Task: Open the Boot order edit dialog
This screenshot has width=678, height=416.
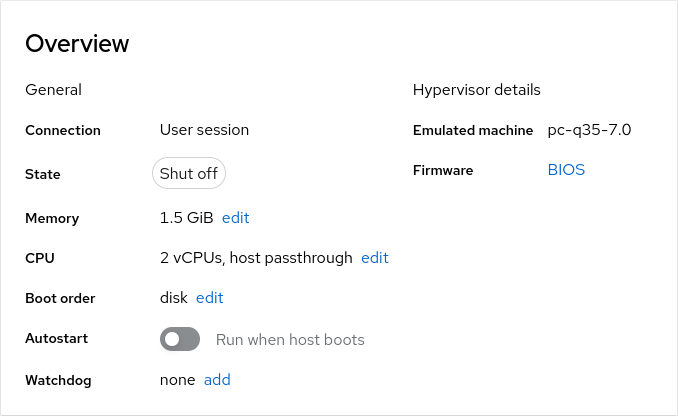Action: click(209, 298)
